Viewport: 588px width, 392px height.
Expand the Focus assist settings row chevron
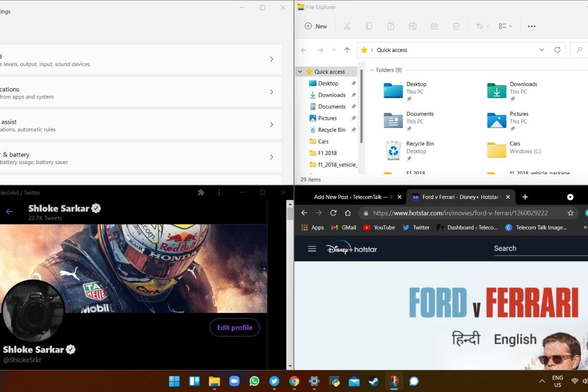tap(271, 124)
